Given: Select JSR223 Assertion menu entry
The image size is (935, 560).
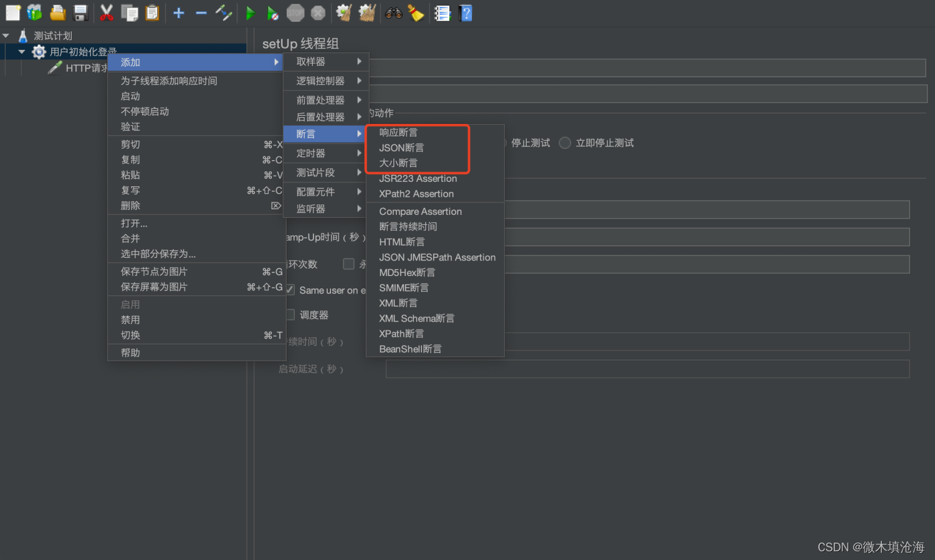Looking at the screenshot, I should pos(435,178).
